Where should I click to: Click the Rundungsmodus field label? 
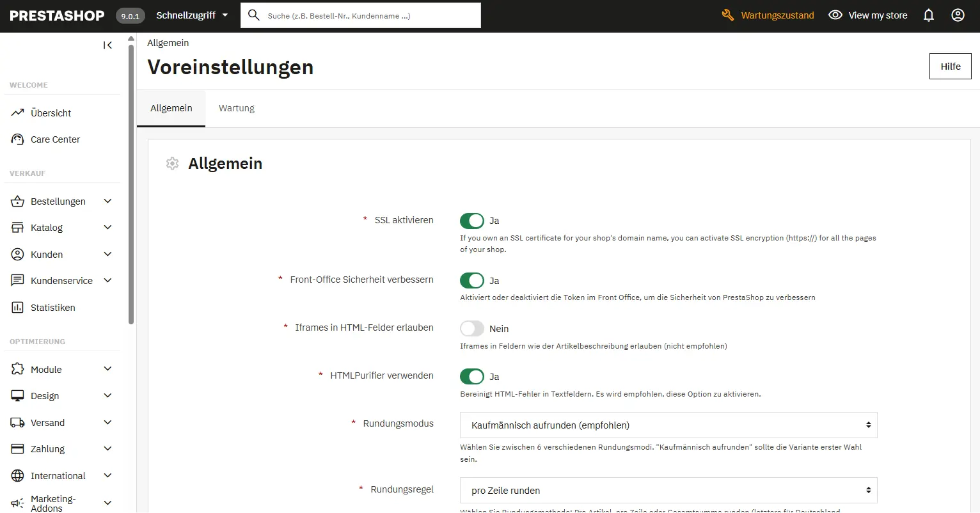398,423
